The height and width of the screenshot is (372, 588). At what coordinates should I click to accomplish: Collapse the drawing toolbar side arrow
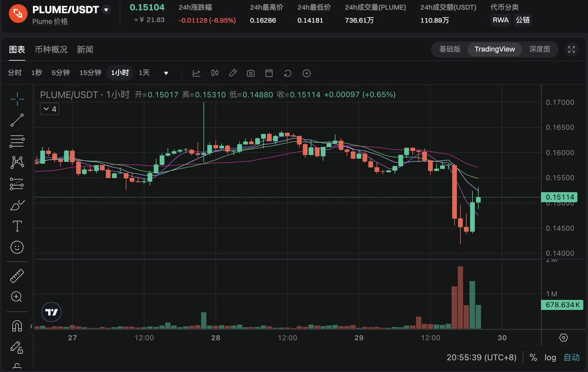(31, 326)
